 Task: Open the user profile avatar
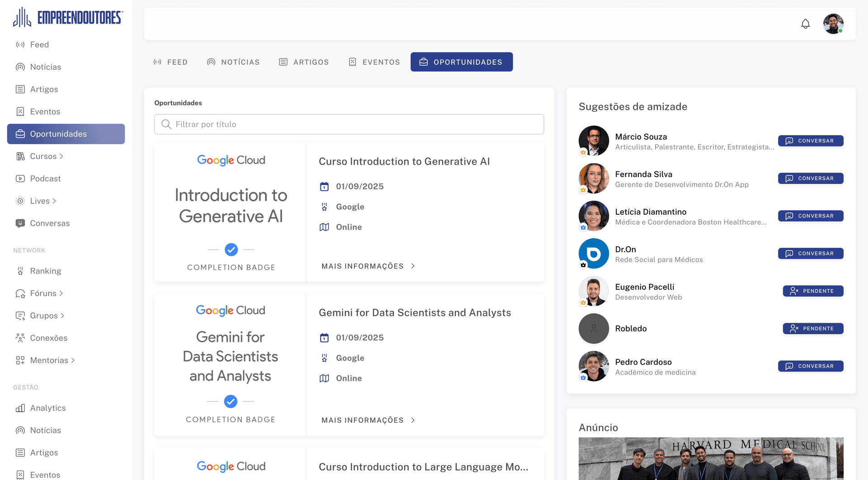pos(833,24)
